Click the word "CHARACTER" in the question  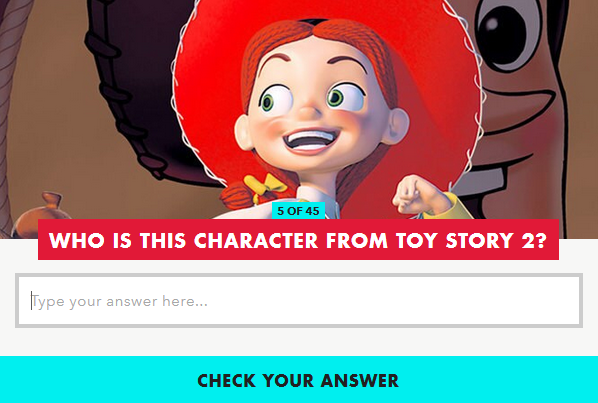(256, 241)
